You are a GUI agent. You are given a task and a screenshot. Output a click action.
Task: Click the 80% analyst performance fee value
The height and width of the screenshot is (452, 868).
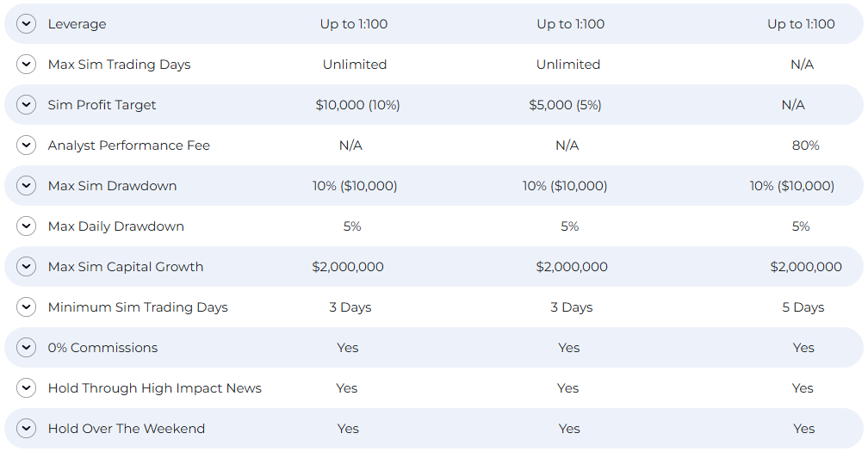[x=805, y=146]
